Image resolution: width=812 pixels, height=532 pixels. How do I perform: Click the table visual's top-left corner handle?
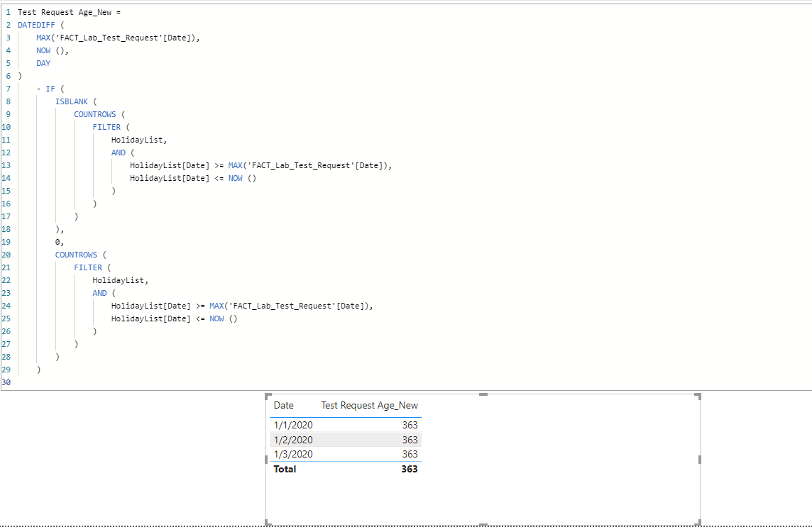click(x=268, y=396)
